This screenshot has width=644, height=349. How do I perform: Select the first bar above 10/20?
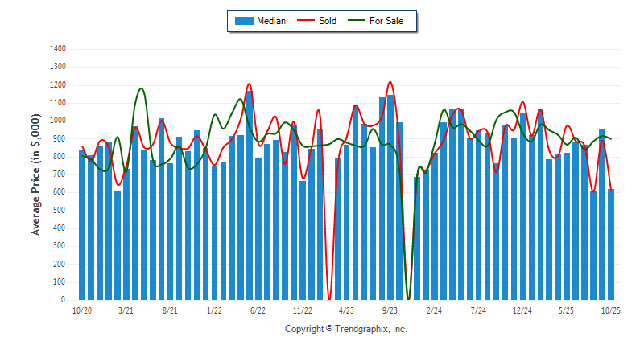click(x=82, y=225)
